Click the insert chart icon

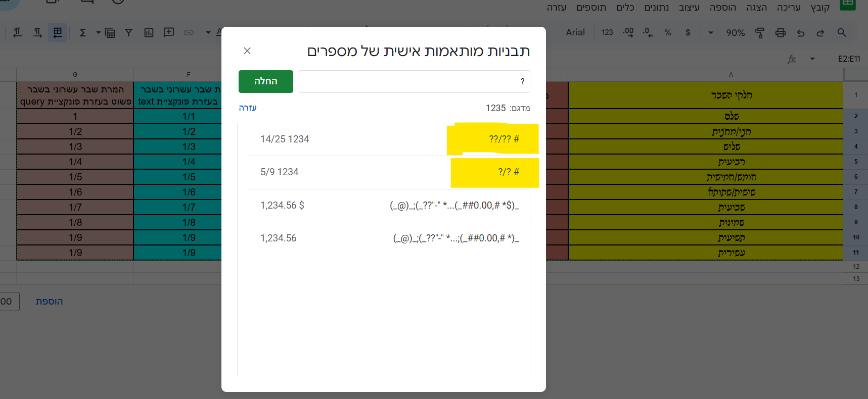point(149,33)
